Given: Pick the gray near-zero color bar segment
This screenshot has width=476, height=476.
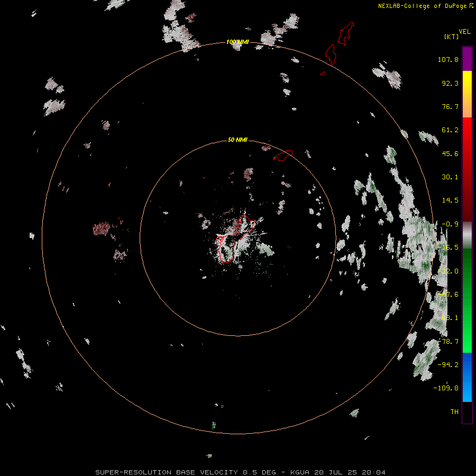Looking at the screenshot, I should tap(467, 235).
